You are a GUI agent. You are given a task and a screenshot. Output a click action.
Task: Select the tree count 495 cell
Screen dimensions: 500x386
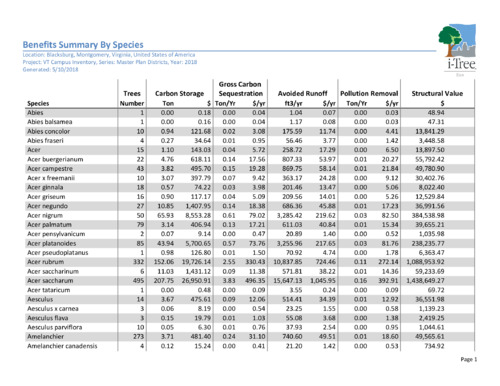point(138,281)
